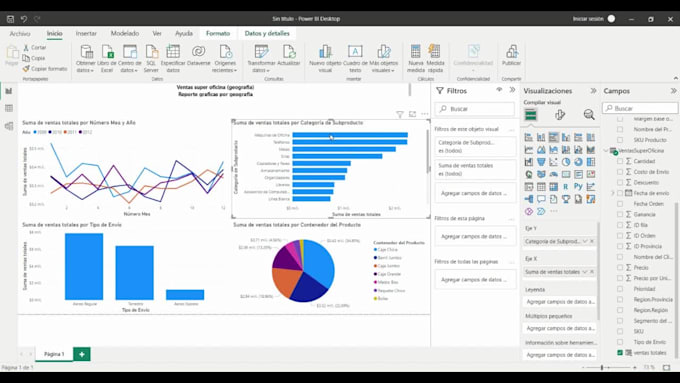
Task: Add a new report page
Action: pos(82,354)
